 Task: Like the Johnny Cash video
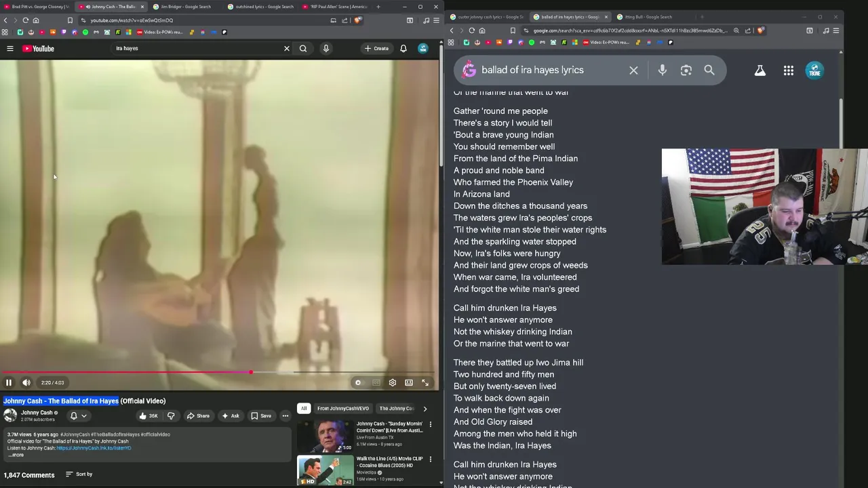(x=149, y=416)
